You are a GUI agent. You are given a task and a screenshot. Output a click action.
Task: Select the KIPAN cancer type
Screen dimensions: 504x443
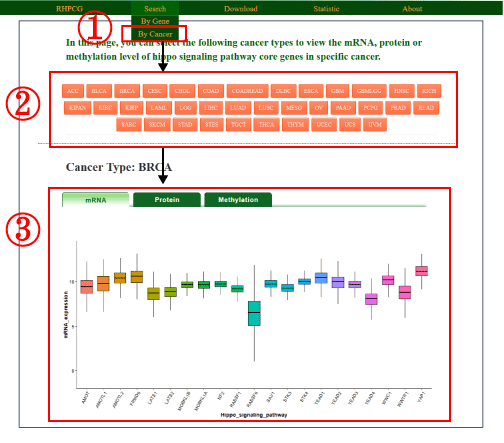click(x=77, y=108)
